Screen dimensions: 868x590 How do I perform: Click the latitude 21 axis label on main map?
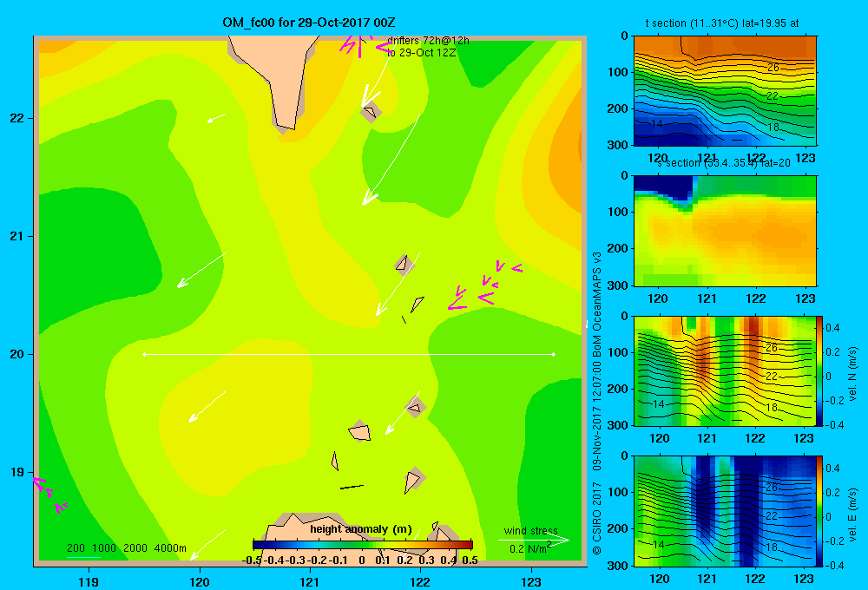pos(17,236)
